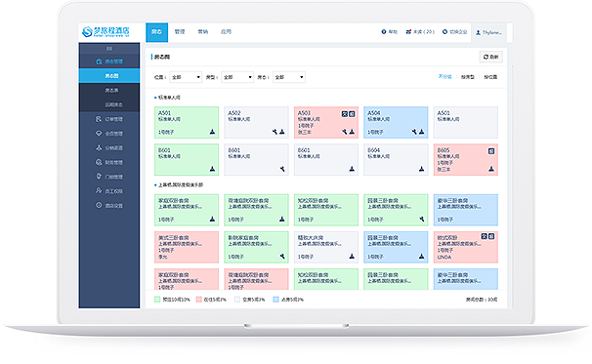Click the sidebar collapse grip icon
This screenshot has height=364, width=592.
(x=109, y=48)
